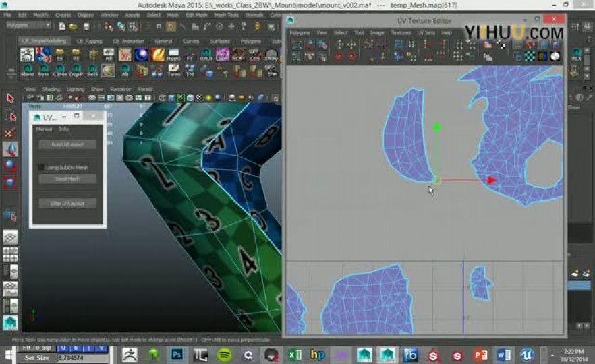Open Info menu in UV window
Screen dimensions: 595x364
(63, 129)
